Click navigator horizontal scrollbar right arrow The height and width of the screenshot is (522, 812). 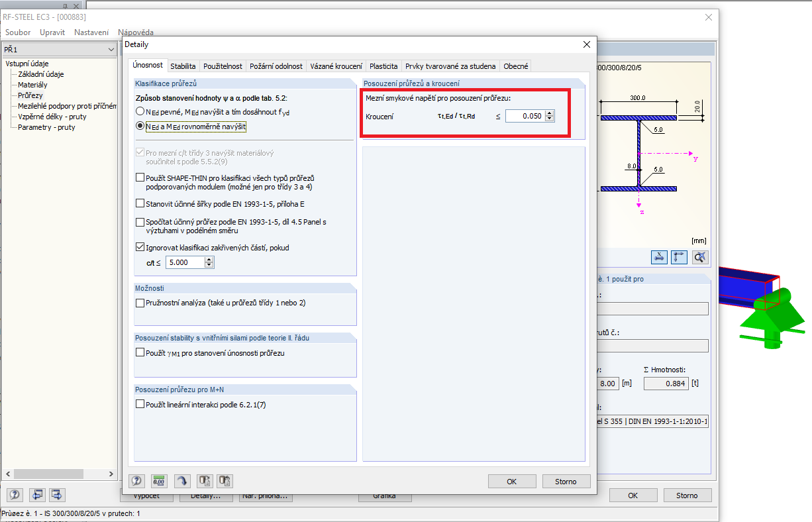click(111, 474)
